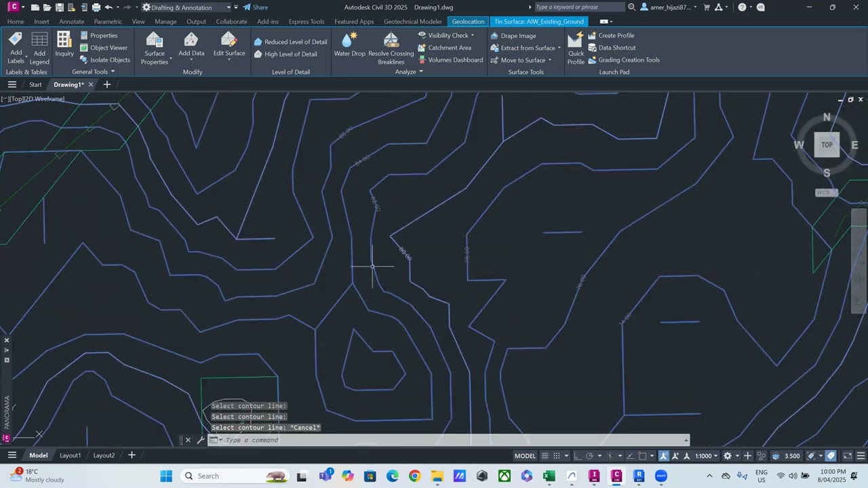Open Microsoft Edge from the taskbar
Screen dimensions: 868x488
click(393, 476)
